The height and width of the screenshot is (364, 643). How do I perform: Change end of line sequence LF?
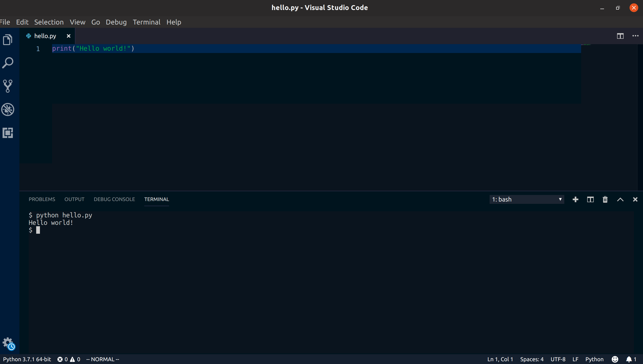click(x=575, y=359)
